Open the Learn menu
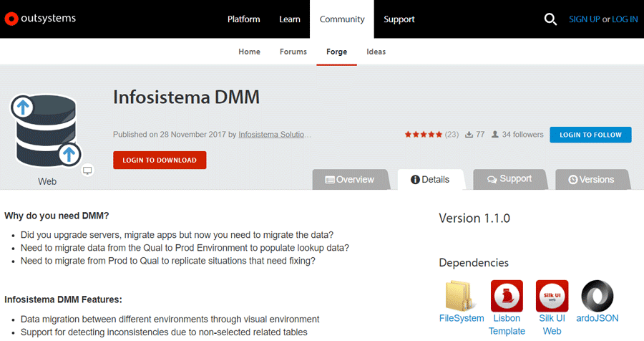 [x=290, y=19]
